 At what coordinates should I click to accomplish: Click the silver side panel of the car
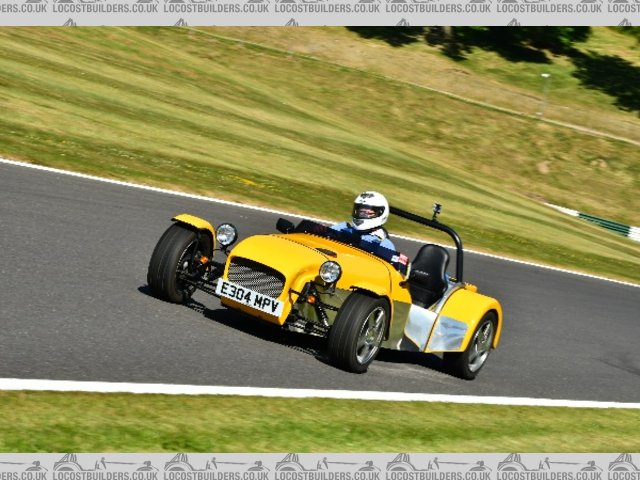click(417, 325)
